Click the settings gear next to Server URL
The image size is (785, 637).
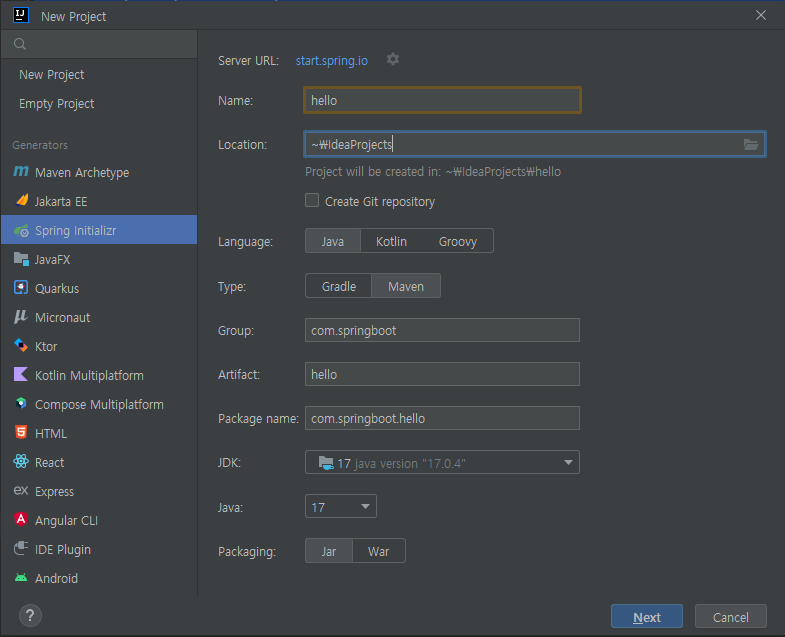click(x=393, y=60)
